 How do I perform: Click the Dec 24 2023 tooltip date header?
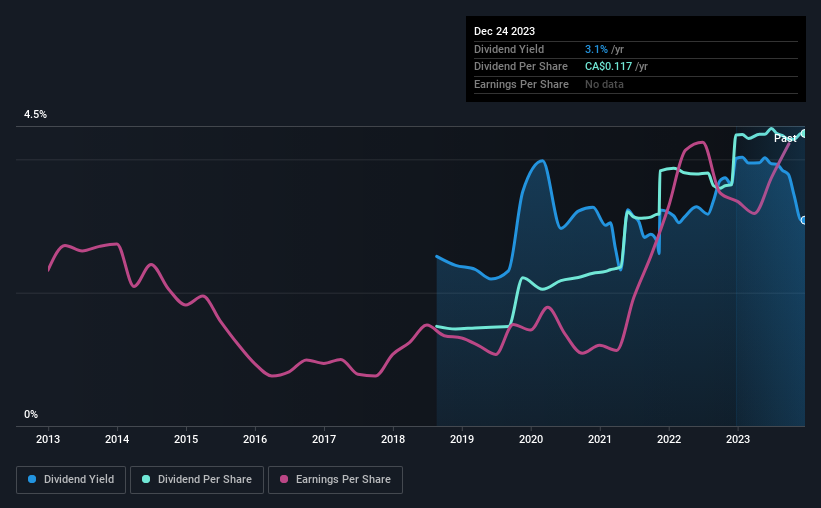click(x=504, y=31)
